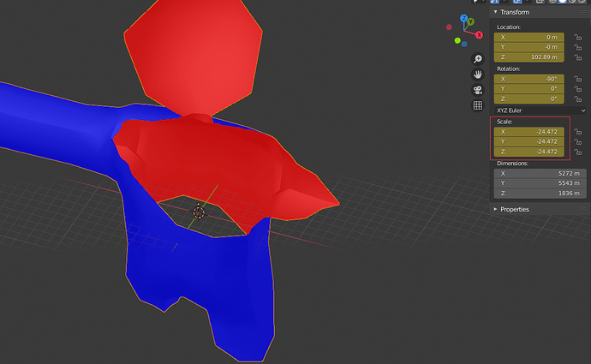
Task: Lock the Scale Z value
Action: [x=577, y=152]
